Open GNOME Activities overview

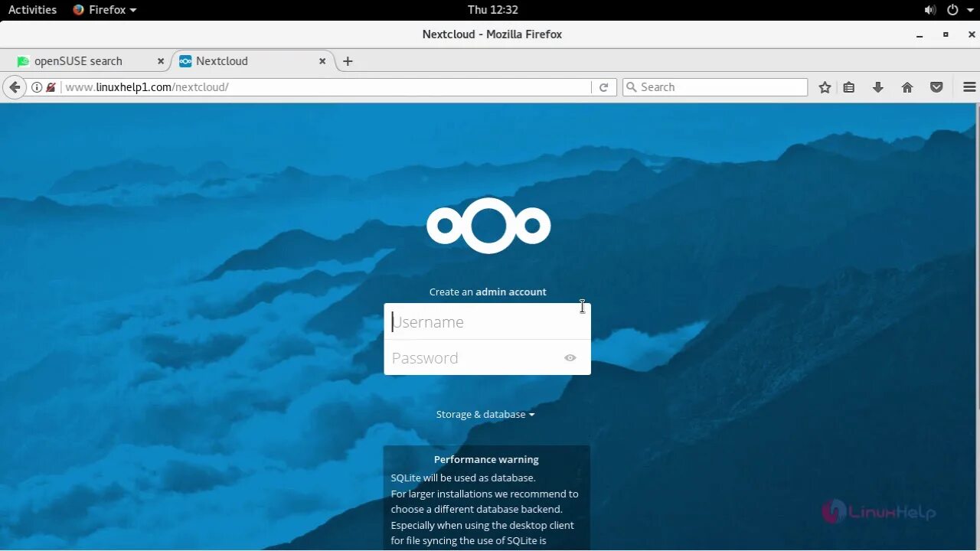pyautogui.click(x=32, y=10)
